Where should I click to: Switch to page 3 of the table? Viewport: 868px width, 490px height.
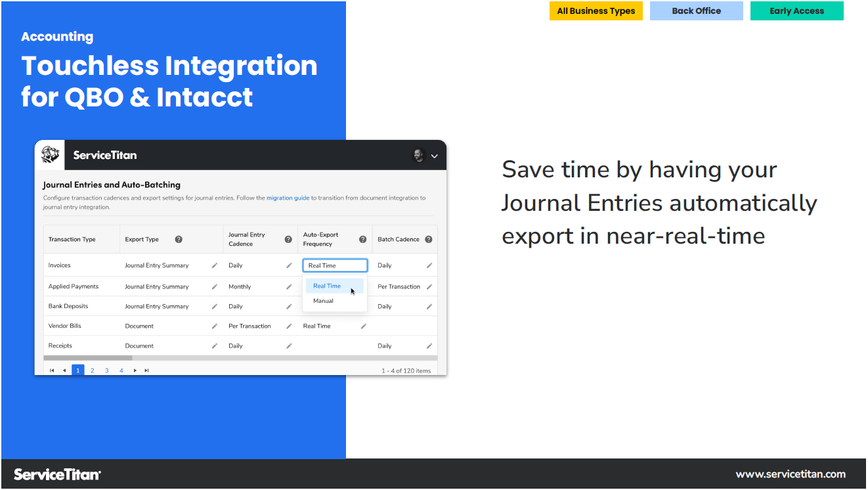[x=106, y=370]
